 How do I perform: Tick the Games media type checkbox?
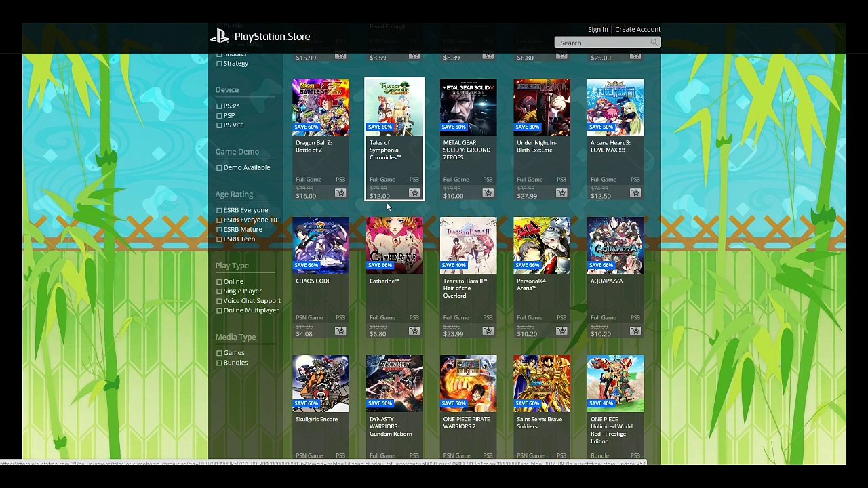tap(219, 353)
